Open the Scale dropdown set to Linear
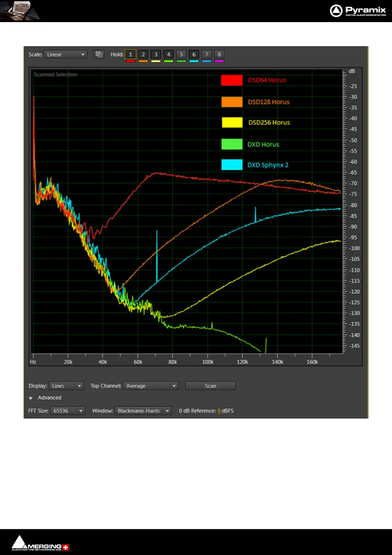 pyautogui.click(x=65, y=54)
